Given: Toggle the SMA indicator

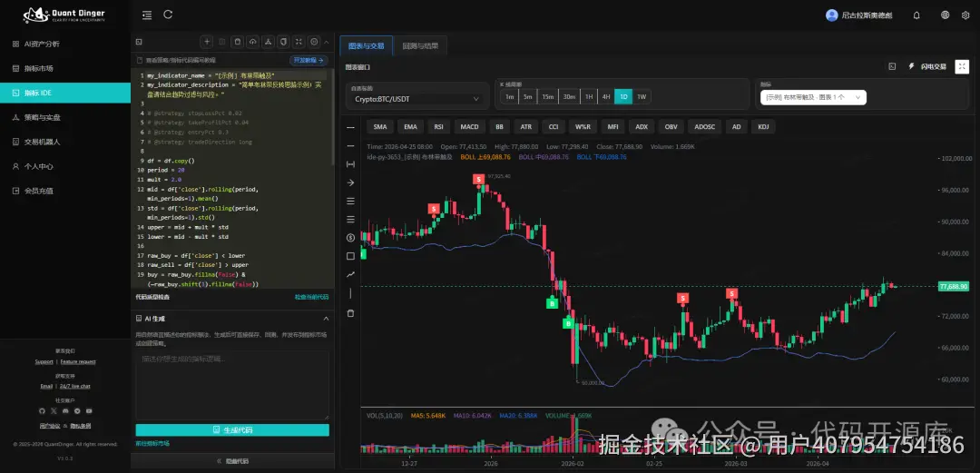Looking at the screenshot, I should pyautogui.click(x=380, y=127).
